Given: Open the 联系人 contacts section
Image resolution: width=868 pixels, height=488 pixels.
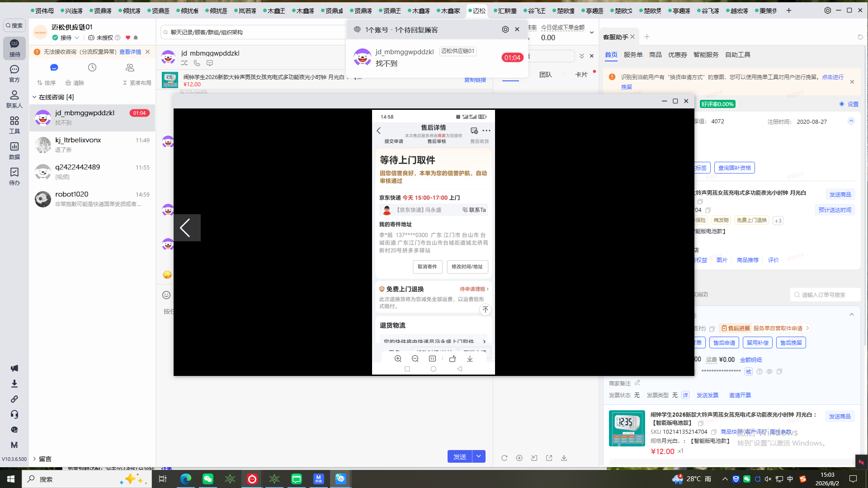Looking at the screenshot, I should pyautogui.click(x=14, y=99).
